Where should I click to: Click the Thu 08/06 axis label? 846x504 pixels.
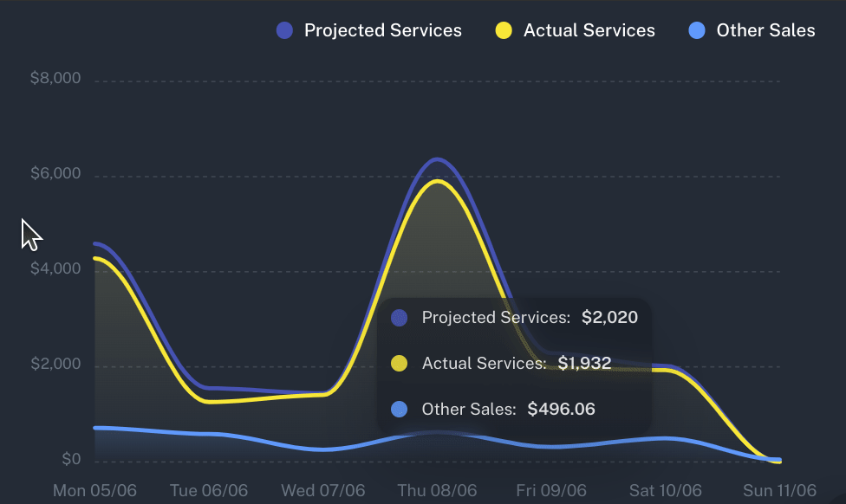point(438,491)
